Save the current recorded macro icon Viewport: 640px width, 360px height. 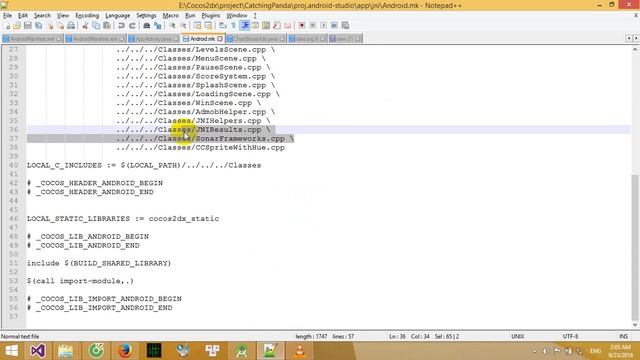pos(345,26)
